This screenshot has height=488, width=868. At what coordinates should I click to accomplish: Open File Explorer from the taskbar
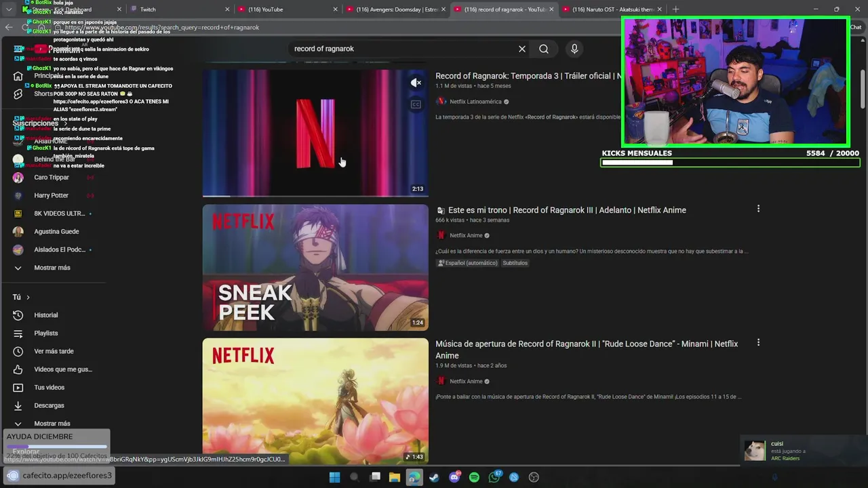click(x=394, y=477)
